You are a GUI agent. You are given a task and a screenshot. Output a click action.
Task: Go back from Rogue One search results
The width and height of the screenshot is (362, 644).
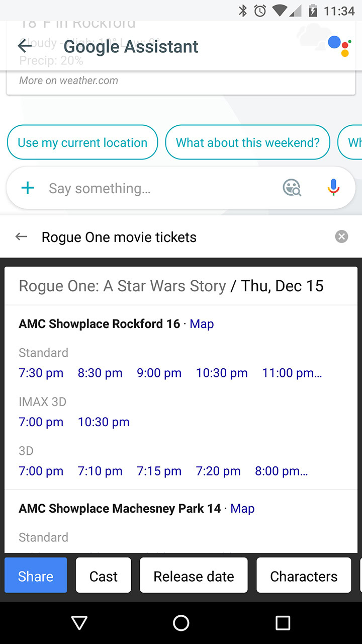(x=21, y=236)
